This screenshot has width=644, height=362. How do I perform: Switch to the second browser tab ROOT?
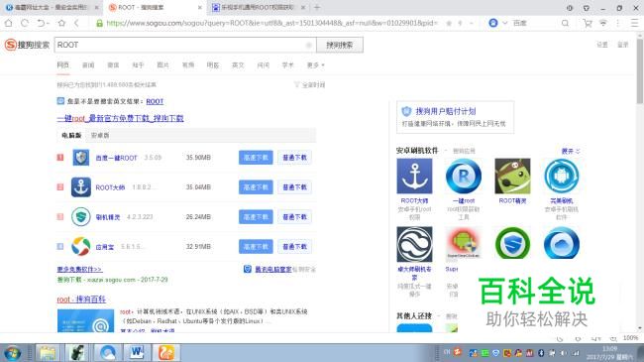click(x=155, y=7)
